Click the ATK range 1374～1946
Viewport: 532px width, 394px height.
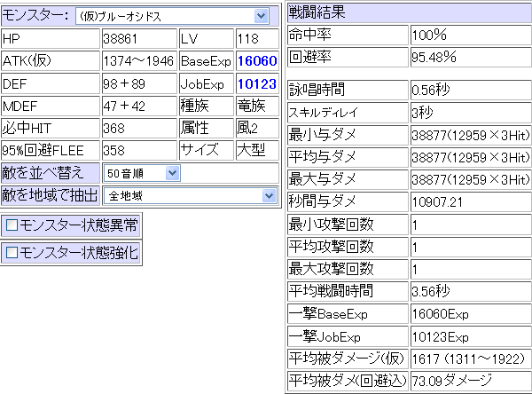click(139, 61)
